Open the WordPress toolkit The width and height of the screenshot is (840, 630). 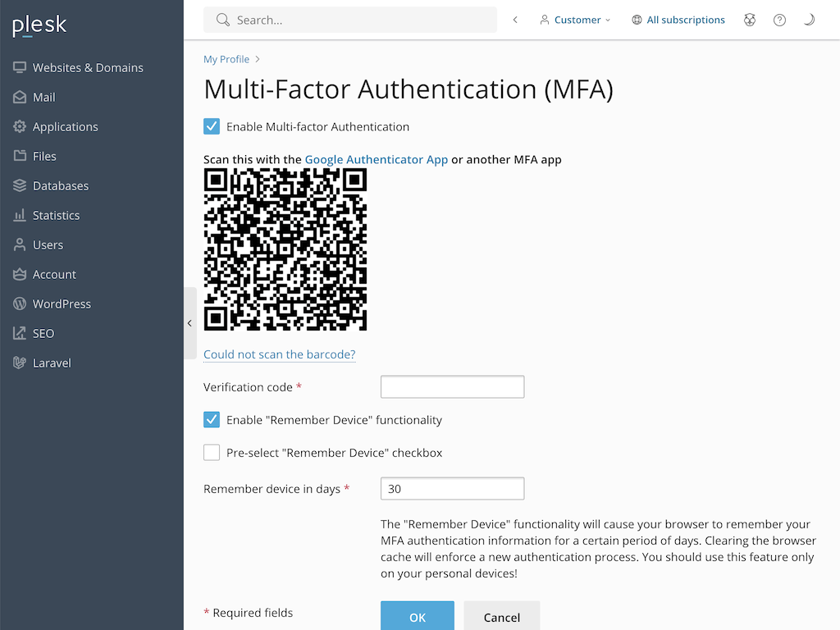tap(62, 304)
